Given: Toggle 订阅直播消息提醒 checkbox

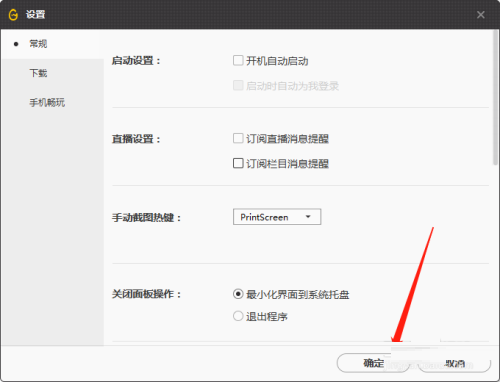Looking at the screenshot, I should point(238,138).
